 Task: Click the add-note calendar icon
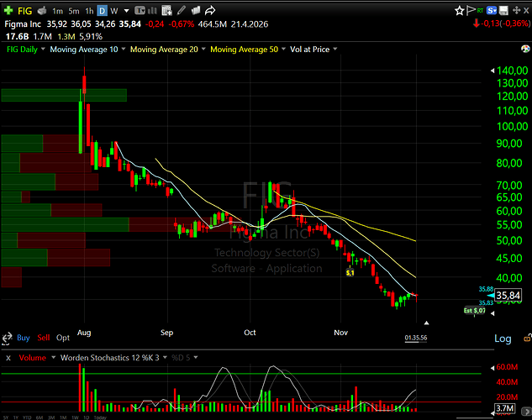(166, 11)
